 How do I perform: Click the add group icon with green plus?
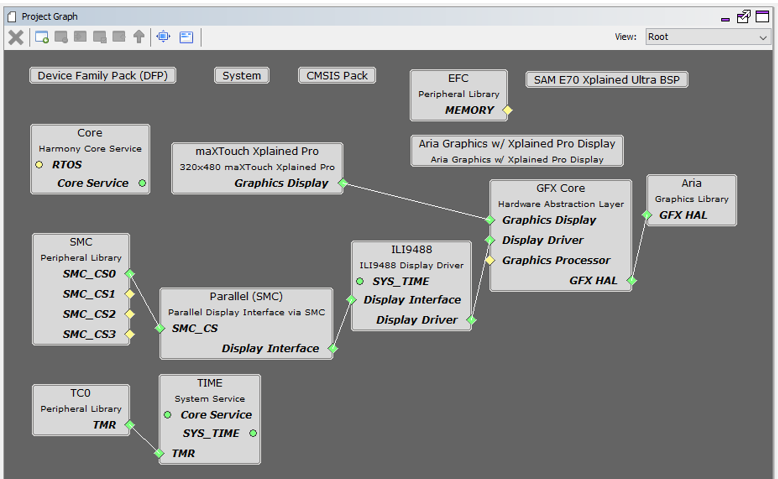tap(42, 37)
